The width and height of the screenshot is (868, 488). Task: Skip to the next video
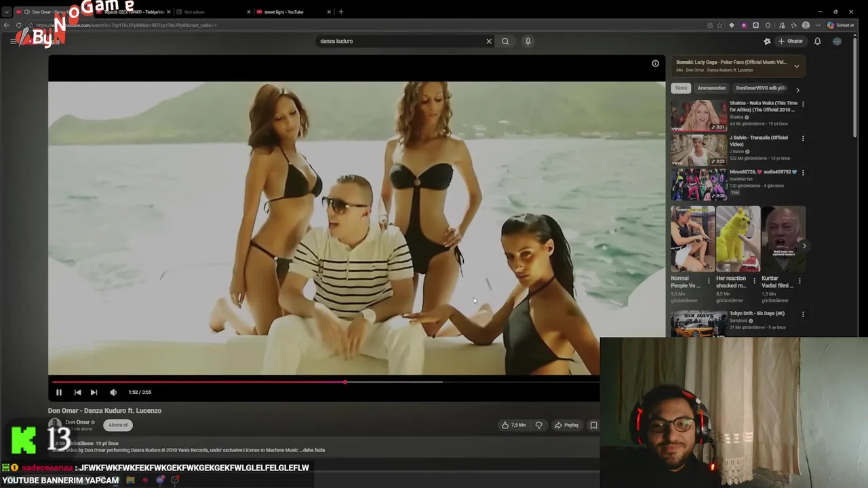(94, 392)
